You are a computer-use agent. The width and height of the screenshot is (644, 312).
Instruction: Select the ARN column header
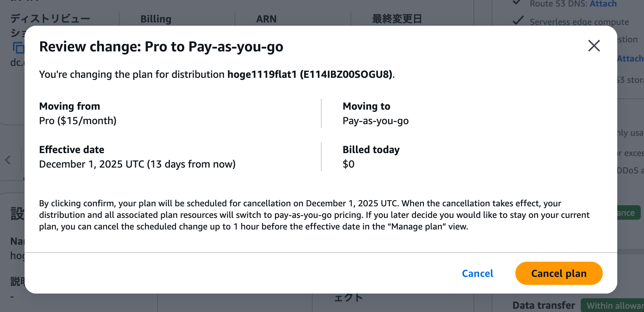pos(266,19)
